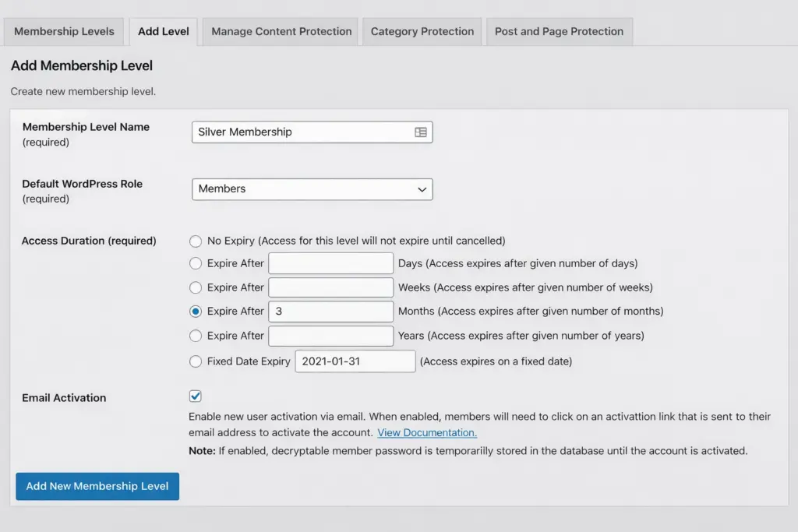Open the Default WordPress Role dropdown

point(312,189)
